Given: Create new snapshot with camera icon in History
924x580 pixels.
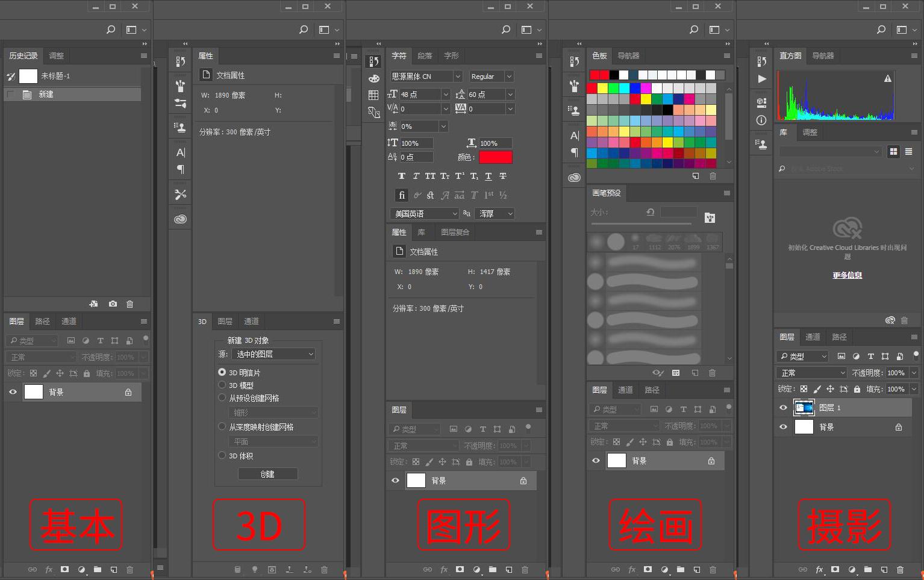Looking at the screenshot, I should point(113,304).
